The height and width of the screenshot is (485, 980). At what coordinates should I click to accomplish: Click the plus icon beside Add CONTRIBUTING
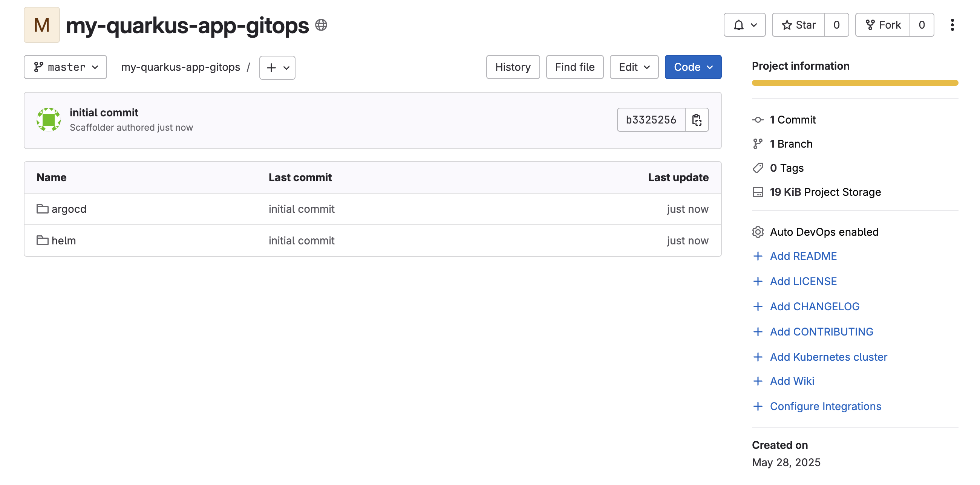point(758,332)
